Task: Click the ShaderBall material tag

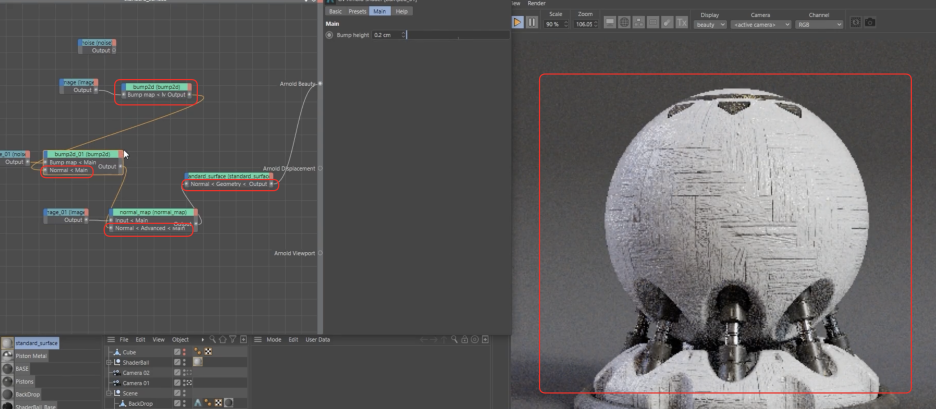Action: pos(198,362)
